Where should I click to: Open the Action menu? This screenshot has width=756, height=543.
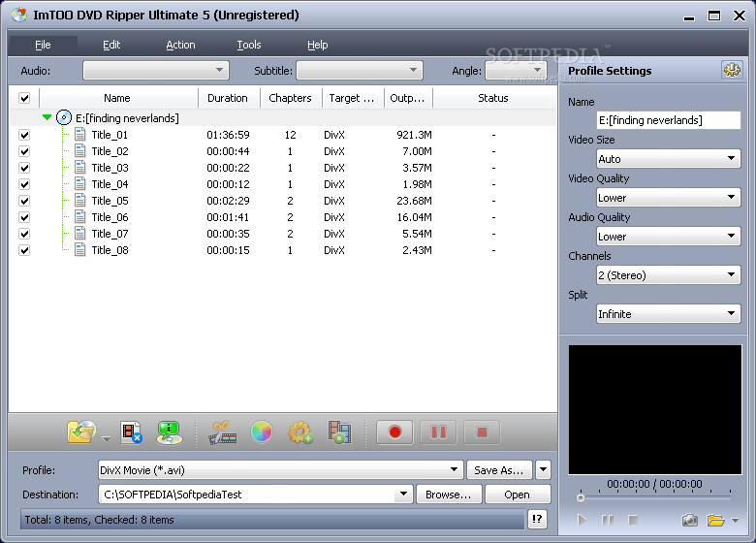click(180, 45)
